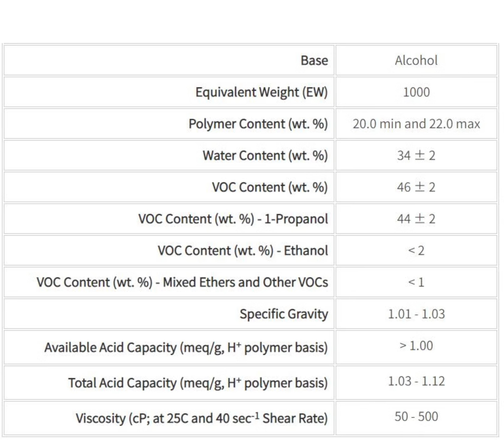
Task: Select the > 1.00 acid capacity value
Action: (x=416, y=345)
